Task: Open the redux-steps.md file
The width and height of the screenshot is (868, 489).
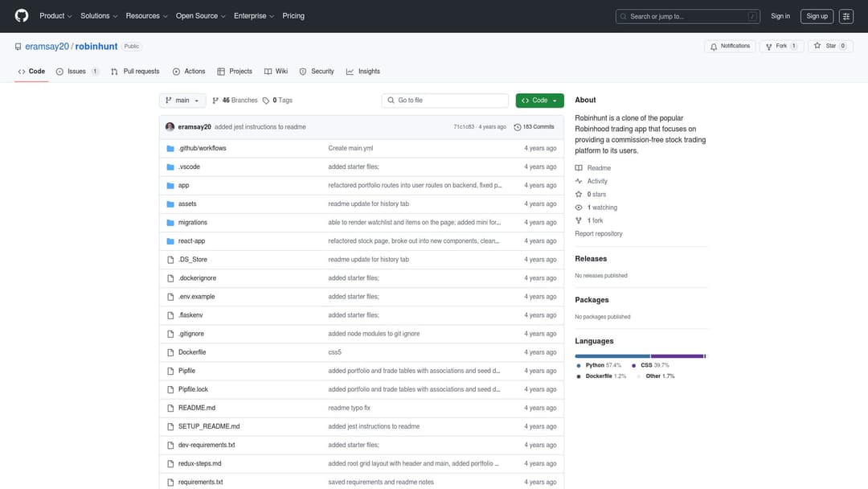Action: click(199, 463)
